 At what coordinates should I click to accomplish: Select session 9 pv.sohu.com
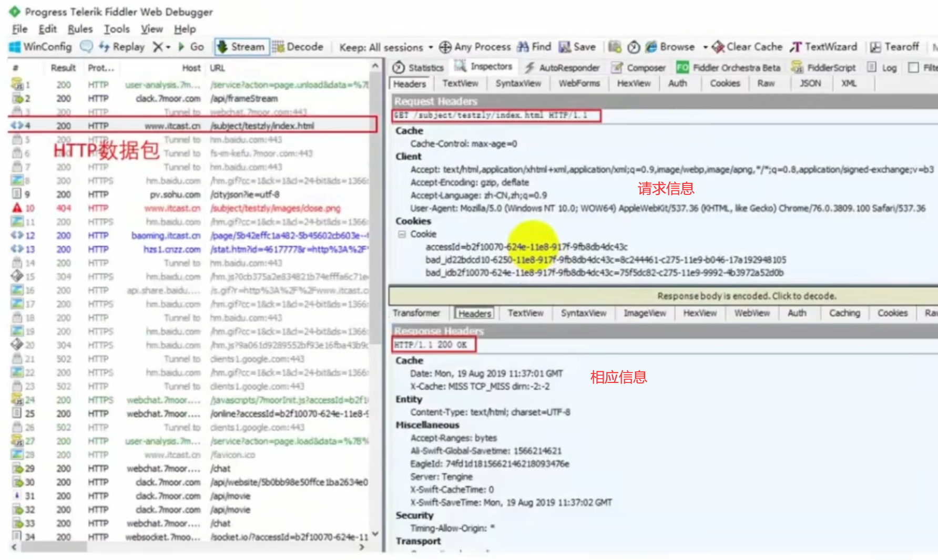pos(190,194)
